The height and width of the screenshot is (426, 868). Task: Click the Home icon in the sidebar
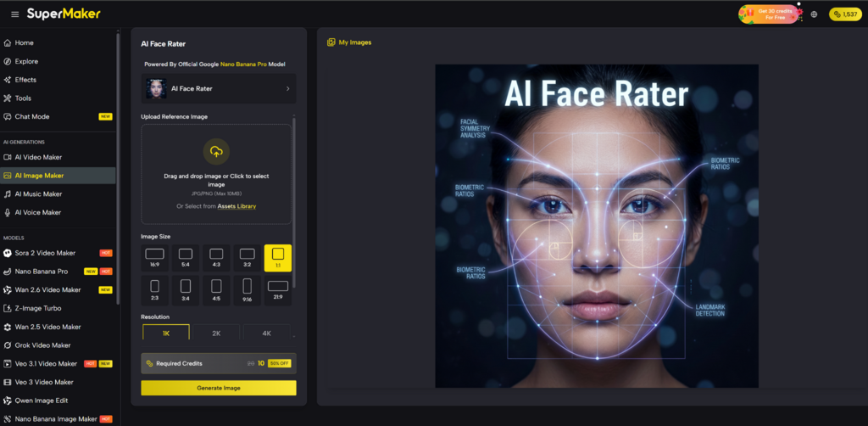pyautogui.click(x=8, y=42)
